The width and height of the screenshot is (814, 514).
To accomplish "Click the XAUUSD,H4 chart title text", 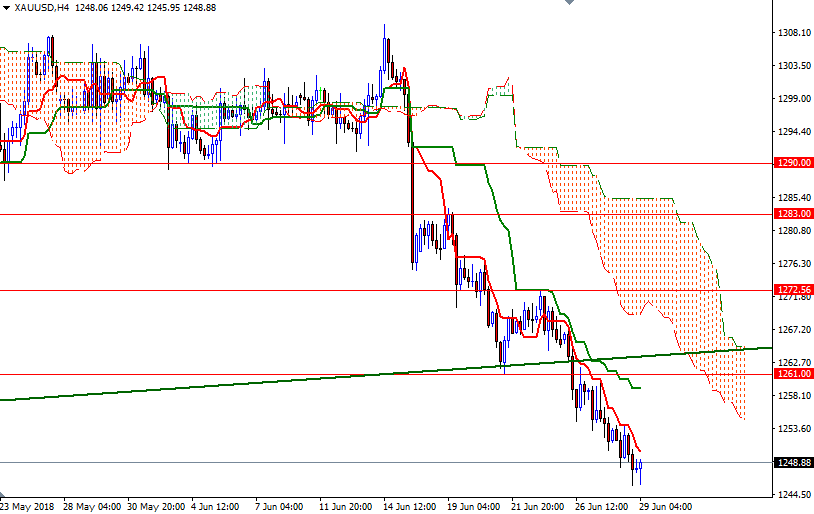I will click(42, 8).
